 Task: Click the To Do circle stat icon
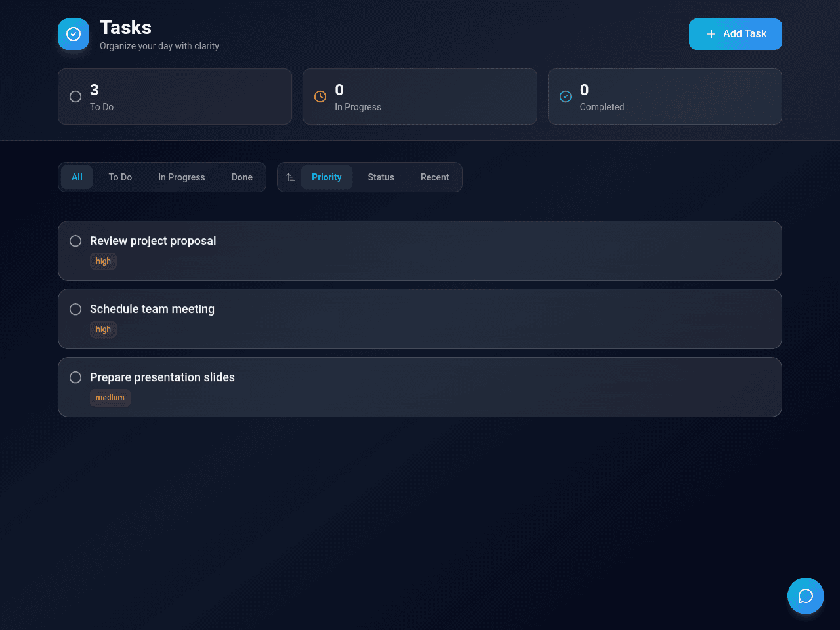[75, 96]
